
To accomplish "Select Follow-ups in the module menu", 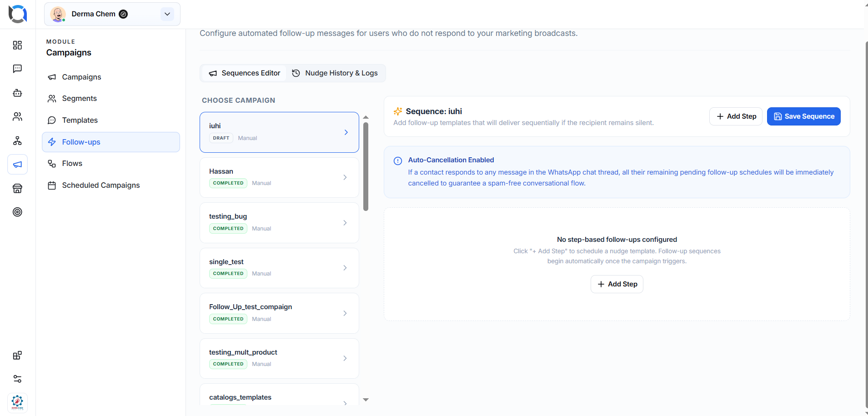I will coord(111,142).
